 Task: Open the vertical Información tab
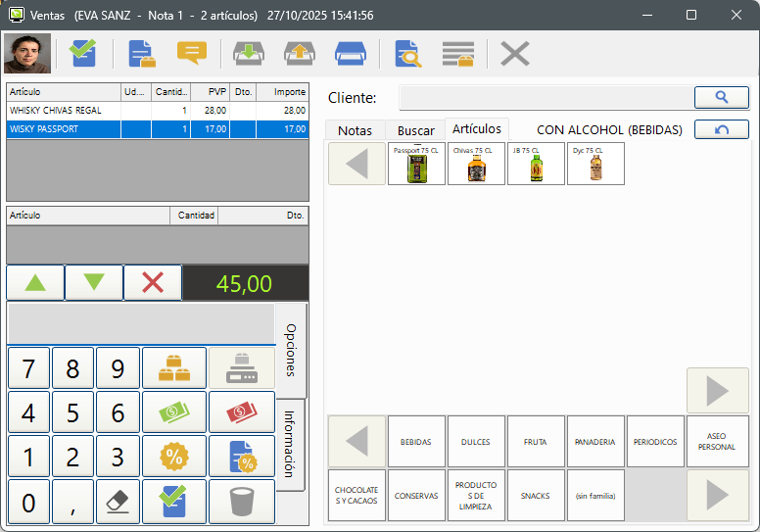(291, 443)
